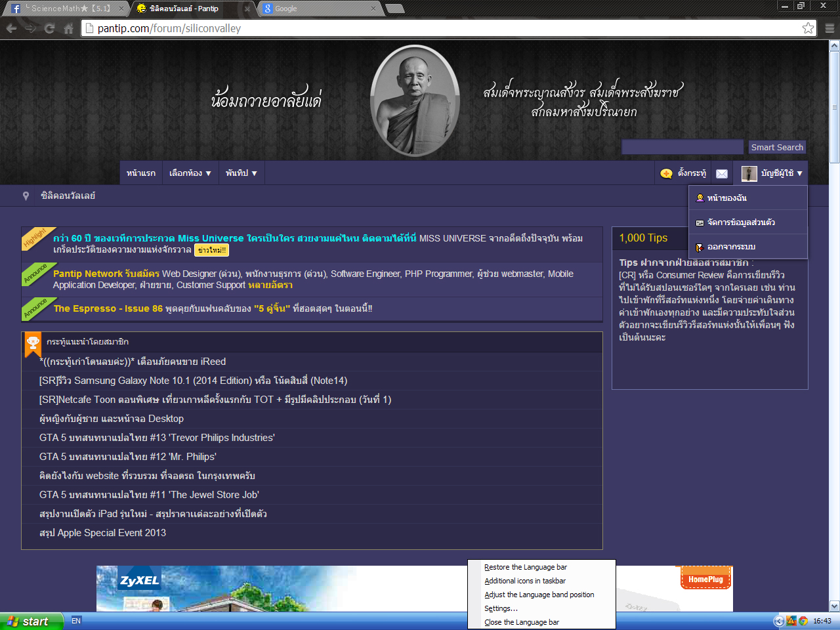Expand the เลือกห้อง dropdown
Viewport: 840px width, 630px height.
tap(190, 173)
